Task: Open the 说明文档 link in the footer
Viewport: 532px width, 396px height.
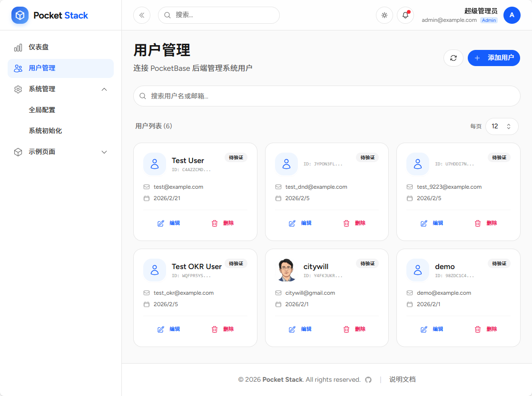Action: pyautogui.click(x=402, y=379)
